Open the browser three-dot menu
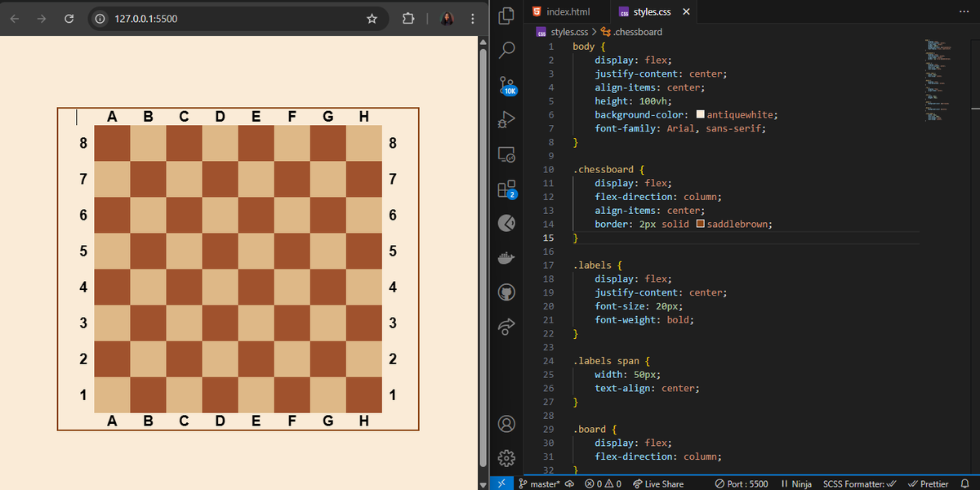Image resolution: width=980 pixels, height=490 pixels. pos(472,18)
